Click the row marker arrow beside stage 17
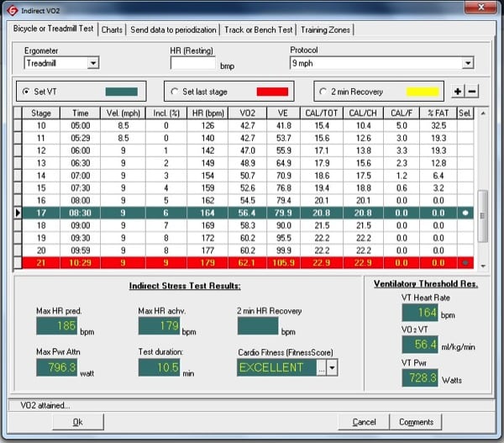 (18, 213)
